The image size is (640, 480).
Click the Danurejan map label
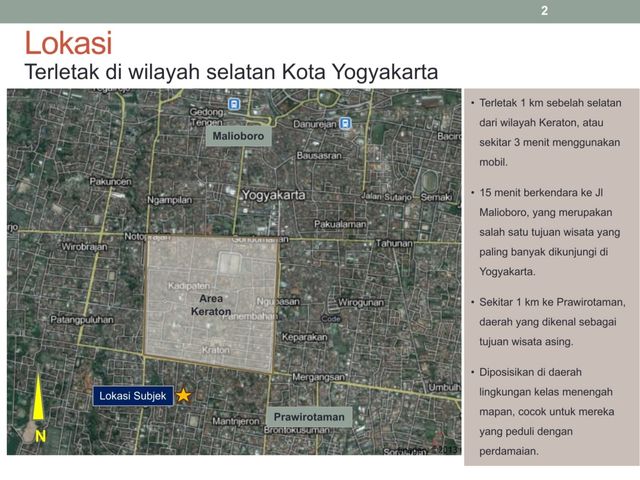click(315, 124)
